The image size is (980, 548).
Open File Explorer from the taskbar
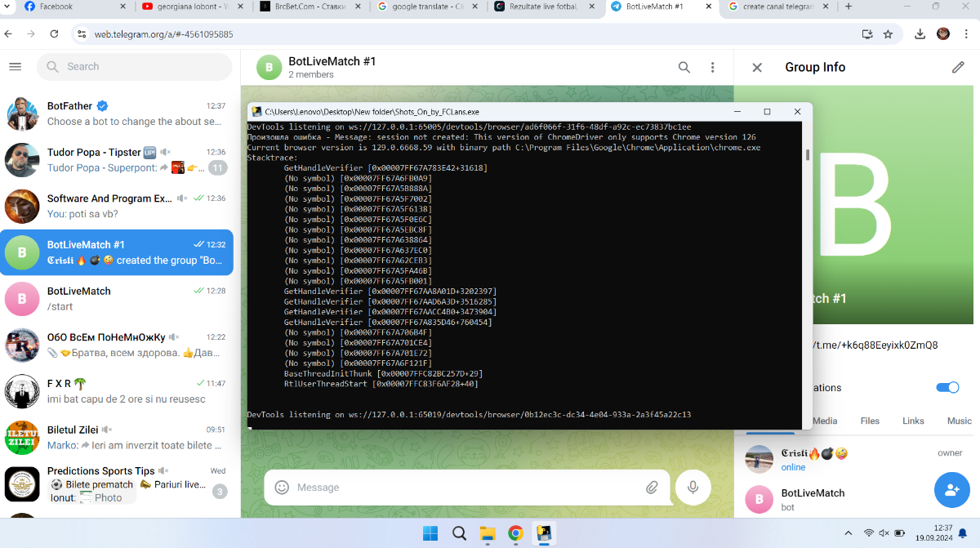[x=488, y=534]
